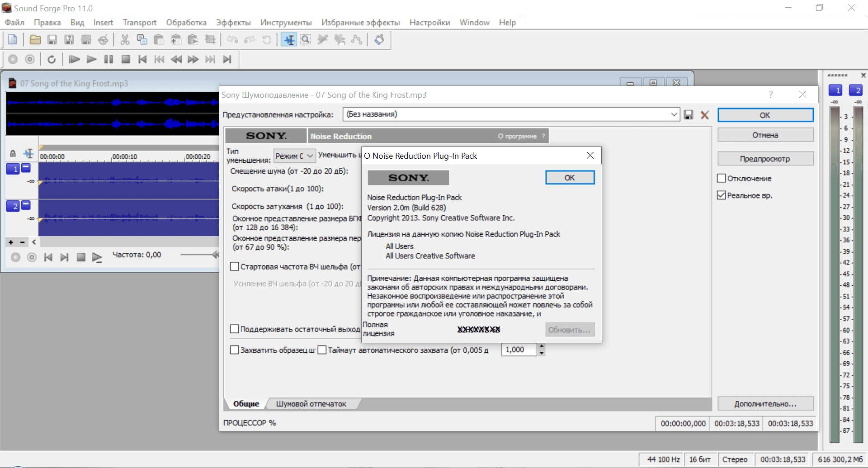Click Play All in transport toolbar

[74, 59]
